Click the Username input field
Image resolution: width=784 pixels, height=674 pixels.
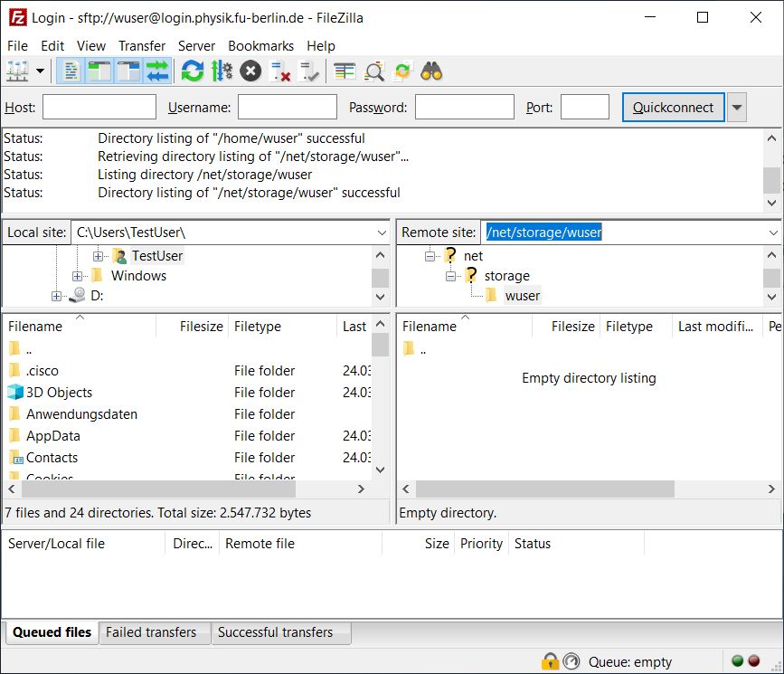[288, 107]
